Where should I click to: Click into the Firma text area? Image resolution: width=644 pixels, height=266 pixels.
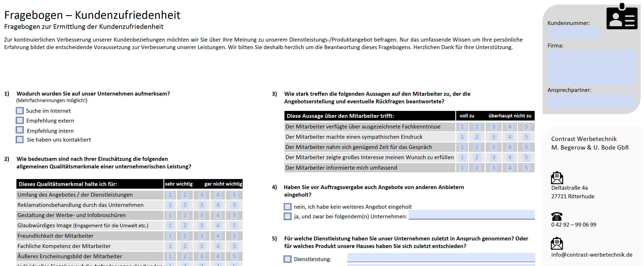click(x=591, y=67)
